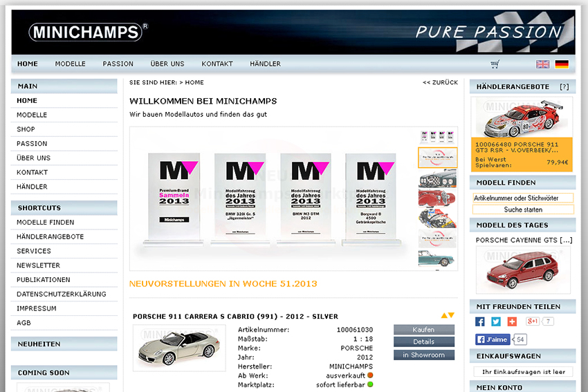This screenshot has width=588, height=392.
Task: Switch language via the British flag
Action: (542, 64)
